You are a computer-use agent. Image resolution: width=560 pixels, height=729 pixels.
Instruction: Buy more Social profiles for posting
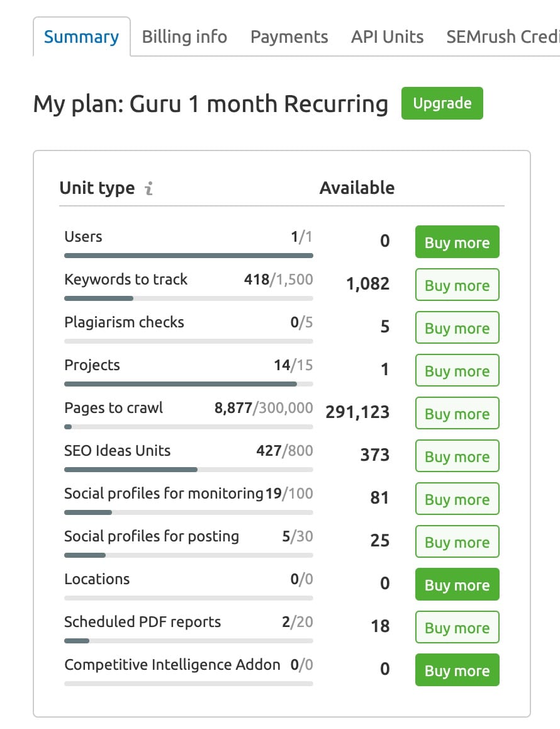[457, 541]
